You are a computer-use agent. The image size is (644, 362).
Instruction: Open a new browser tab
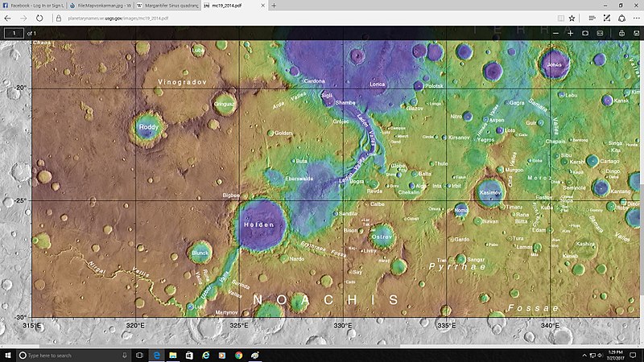[274, 6]
